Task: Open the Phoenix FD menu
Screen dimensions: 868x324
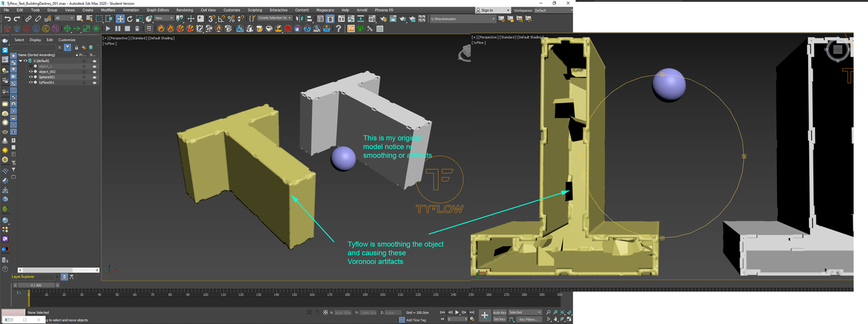Action: click(384, 10)
